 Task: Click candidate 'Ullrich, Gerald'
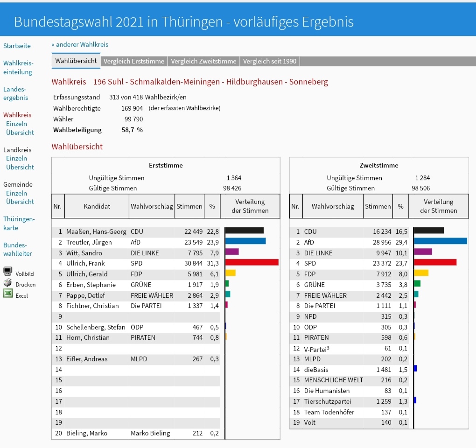point(87,274)
